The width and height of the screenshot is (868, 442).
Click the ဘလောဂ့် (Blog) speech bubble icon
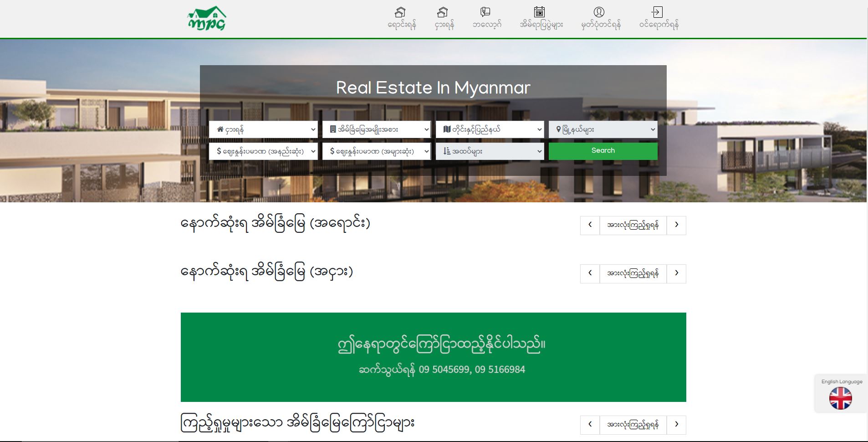click(x=486, y=11)
